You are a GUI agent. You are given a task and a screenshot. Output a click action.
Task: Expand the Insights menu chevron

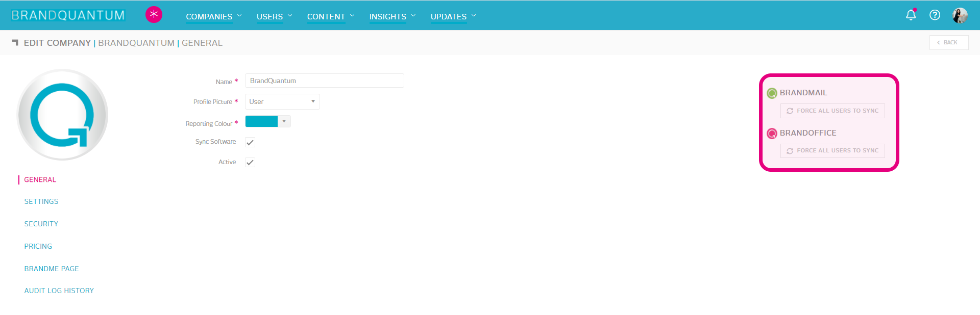point(413,16)
